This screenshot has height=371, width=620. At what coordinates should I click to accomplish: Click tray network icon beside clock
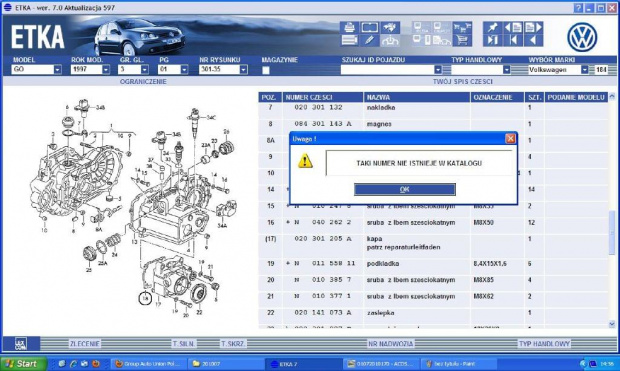click(x=593, y=363)
